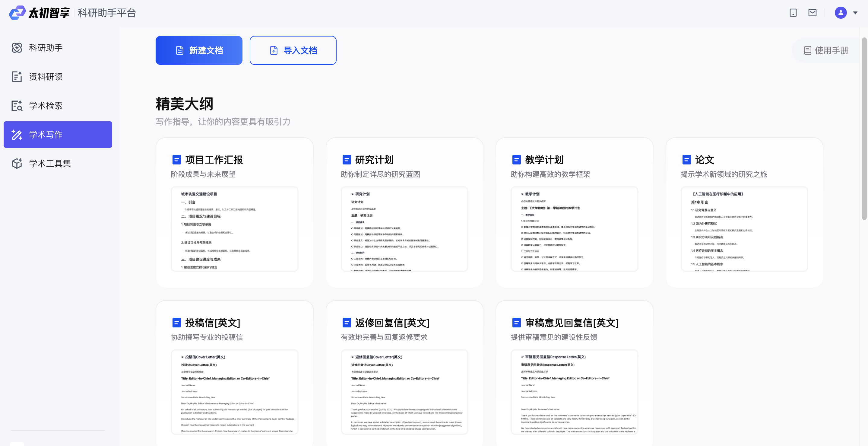Click the mobile device icon in header

pos(793,13)
